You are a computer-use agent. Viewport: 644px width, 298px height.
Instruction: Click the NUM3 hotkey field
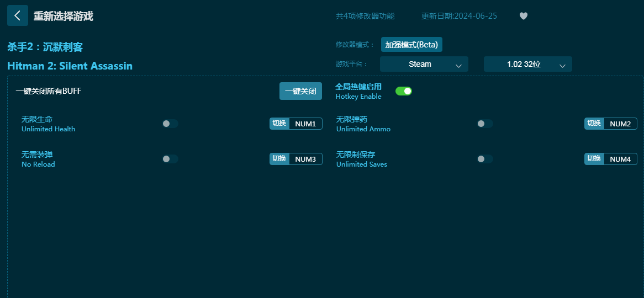(x=305, y=159)
